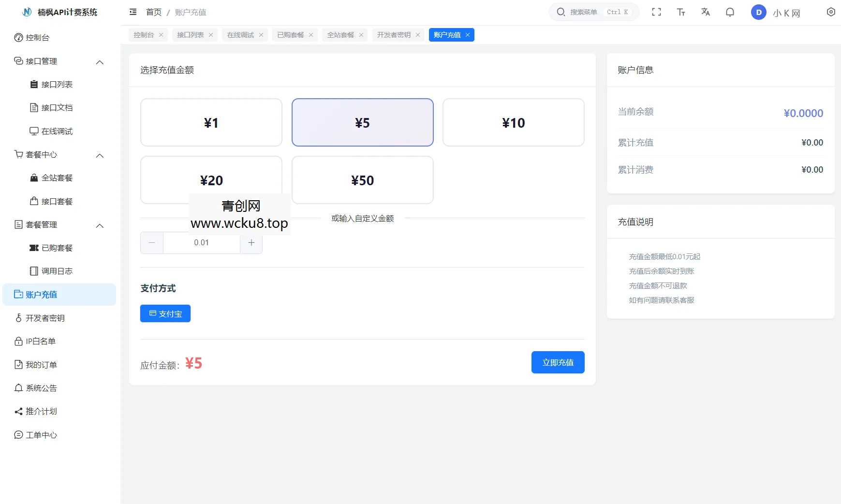Open 开发者密钥 in the sidebar

point(46,318)
